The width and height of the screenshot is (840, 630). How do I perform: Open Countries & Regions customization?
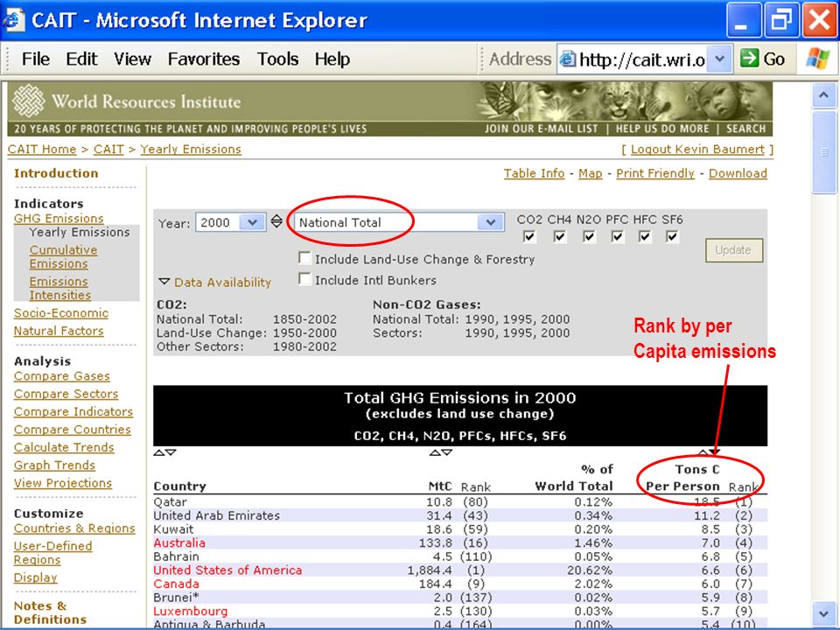click(74, 528)
